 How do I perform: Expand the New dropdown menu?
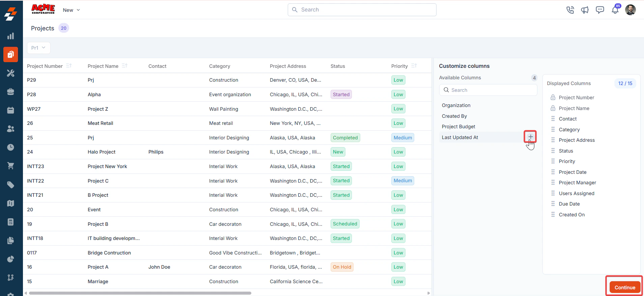[x=71, y=10]
